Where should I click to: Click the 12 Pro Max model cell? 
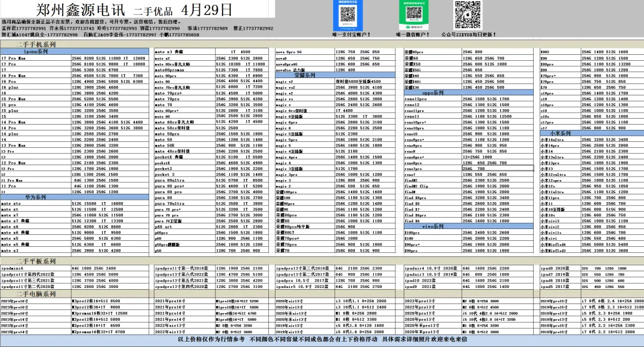[36, 163]
